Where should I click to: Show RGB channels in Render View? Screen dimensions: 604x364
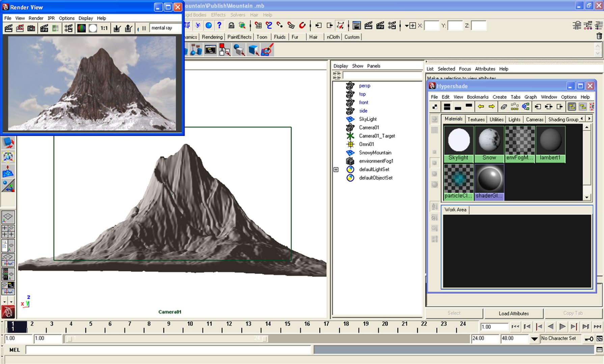(81, 28)
